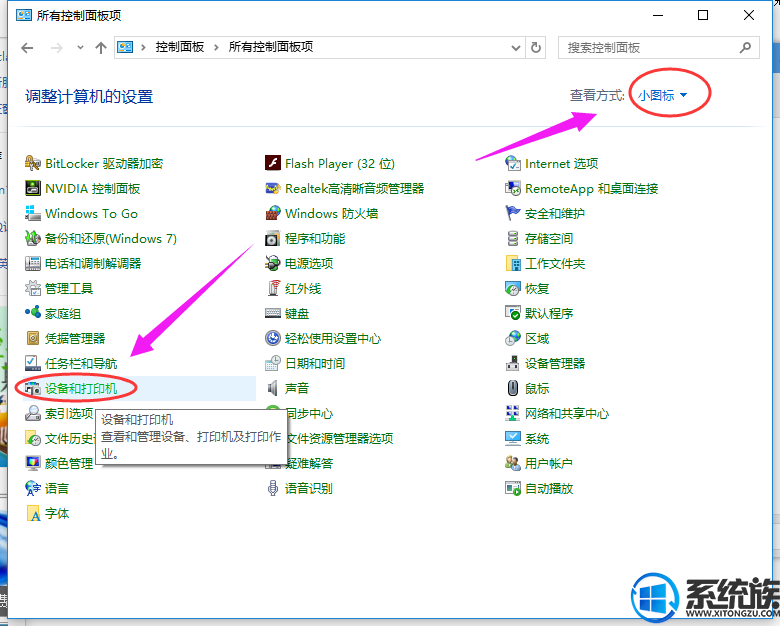Open the 网络和共享中心 link
Screen dimensions: 780x626
567,413
